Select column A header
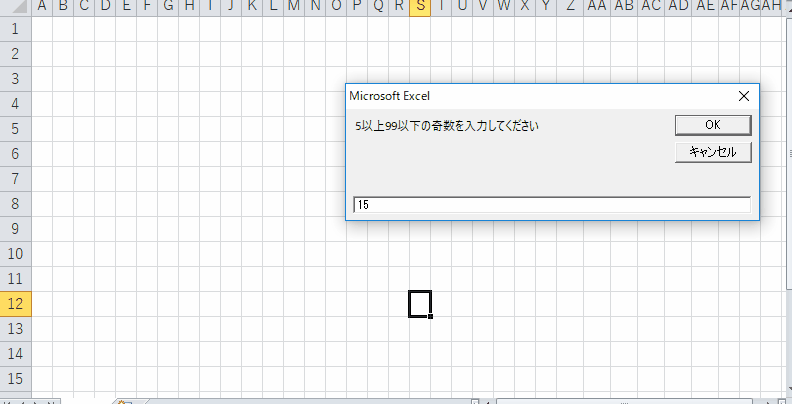792x404 pixels. pyautogui.click(x=42, y=8)
